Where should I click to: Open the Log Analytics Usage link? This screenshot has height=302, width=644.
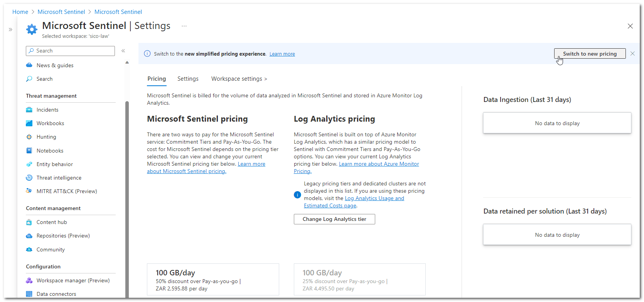[x=374, y=199]
